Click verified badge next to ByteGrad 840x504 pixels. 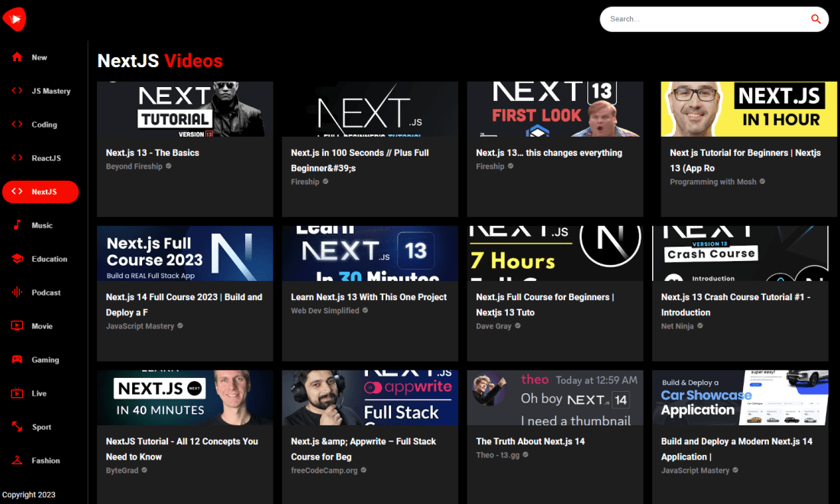pyautogui.click(x=144, y=470)
